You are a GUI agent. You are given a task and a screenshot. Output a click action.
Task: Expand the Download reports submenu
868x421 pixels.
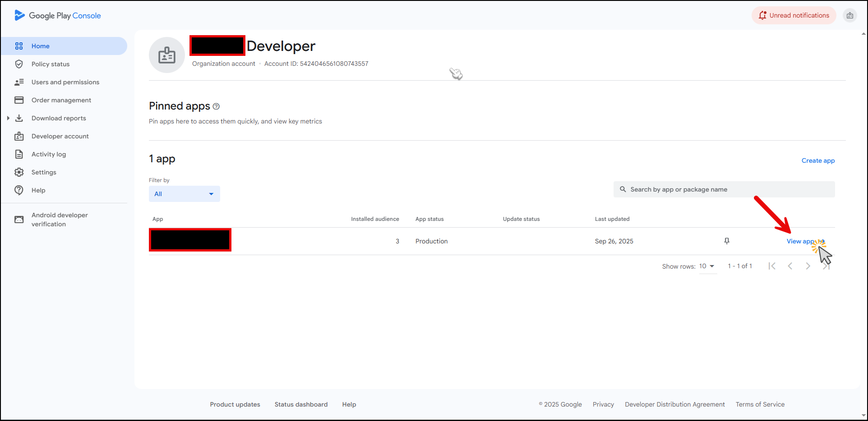click(8, 118)
